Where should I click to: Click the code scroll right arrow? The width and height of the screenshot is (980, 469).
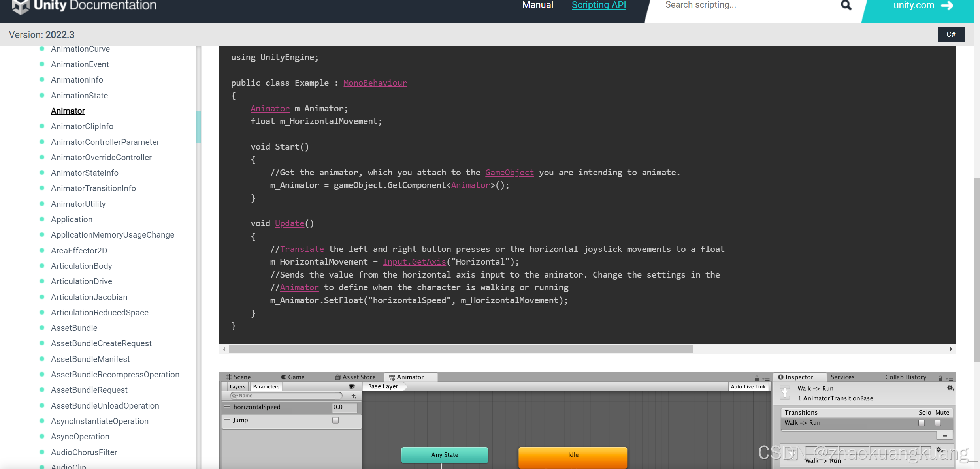point(951,349)
